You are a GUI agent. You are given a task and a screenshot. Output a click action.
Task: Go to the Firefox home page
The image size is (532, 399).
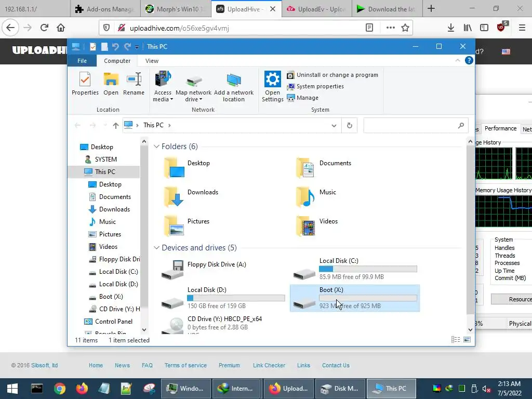[x=61, y=28]
